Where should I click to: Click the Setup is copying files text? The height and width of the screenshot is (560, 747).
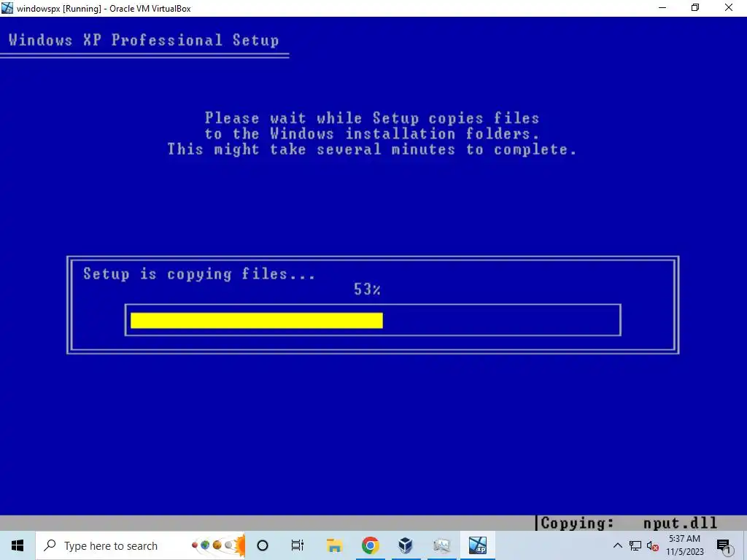click(199, 274)
